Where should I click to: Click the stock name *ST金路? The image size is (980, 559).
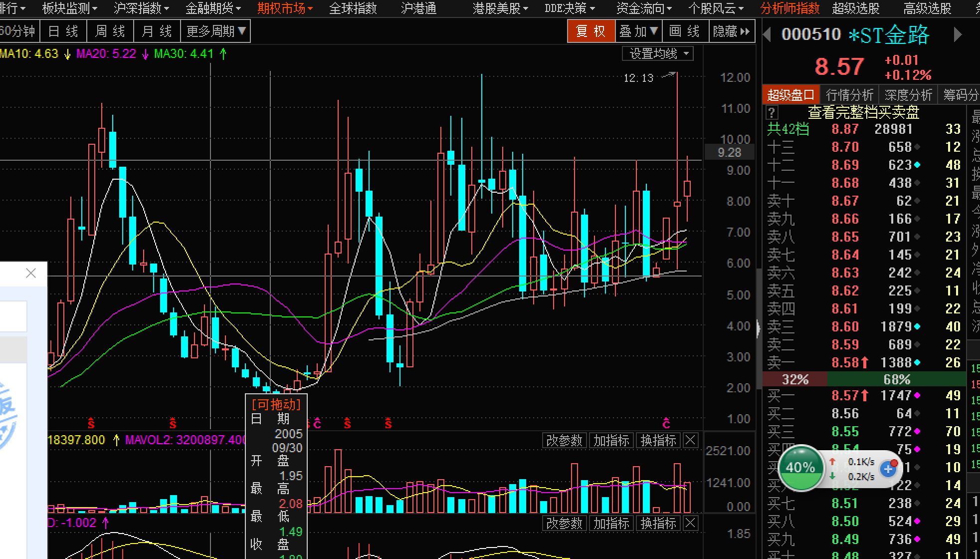[889, 35]
